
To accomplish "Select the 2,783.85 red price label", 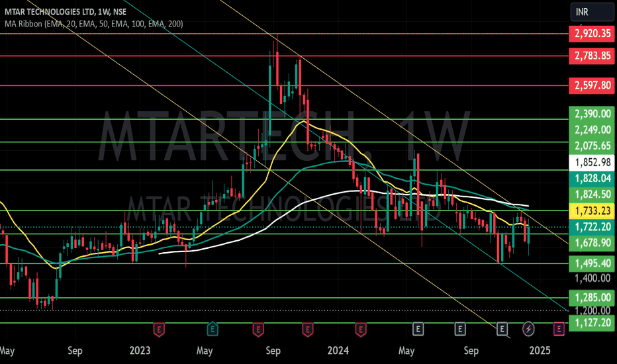I will (x=592, y=56).
